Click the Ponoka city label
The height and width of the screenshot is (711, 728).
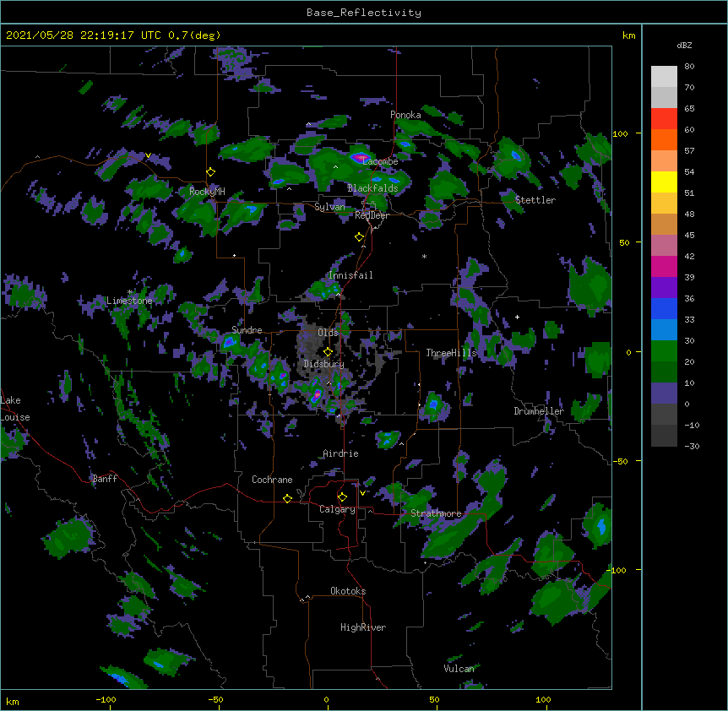coord(405,115)
